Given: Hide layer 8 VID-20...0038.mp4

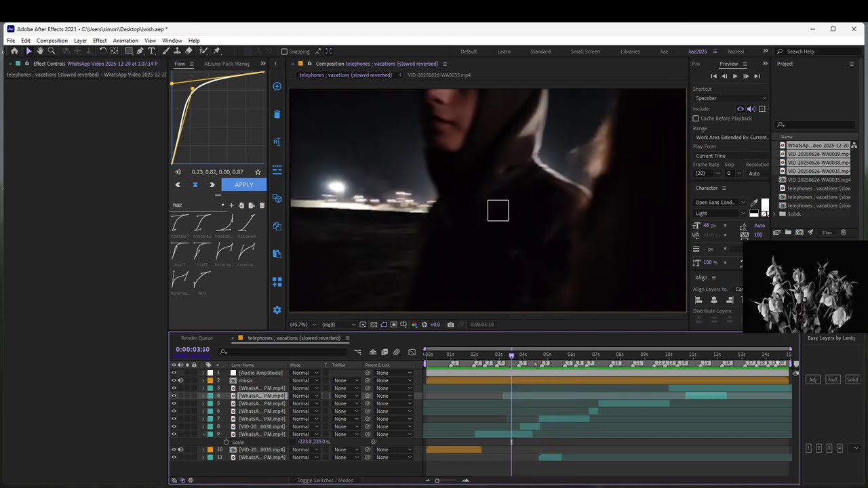Looking at the screenshot, I should (174, 427).
